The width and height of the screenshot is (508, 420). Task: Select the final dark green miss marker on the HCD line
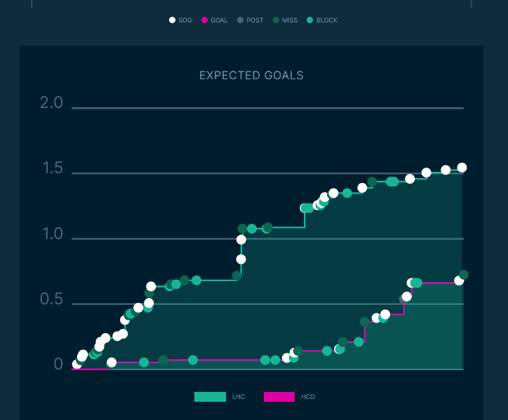pyautogui.click(x=463, y=275)
